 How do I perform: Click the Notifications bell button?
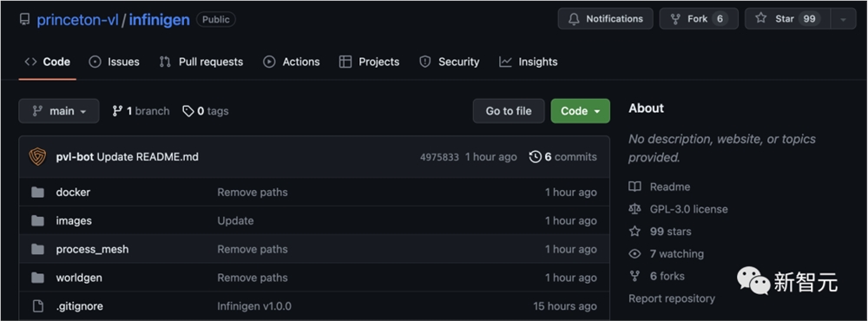[x=605, y=19]
